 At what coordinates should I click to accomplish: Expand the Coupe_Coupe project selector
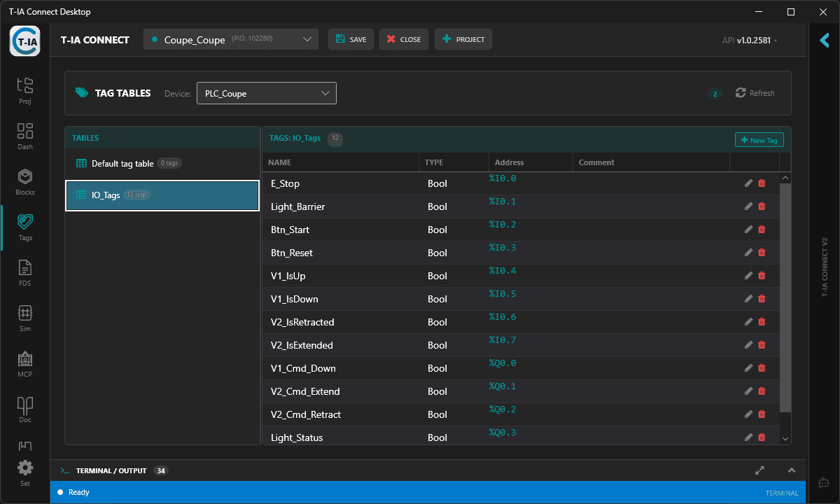230,39
